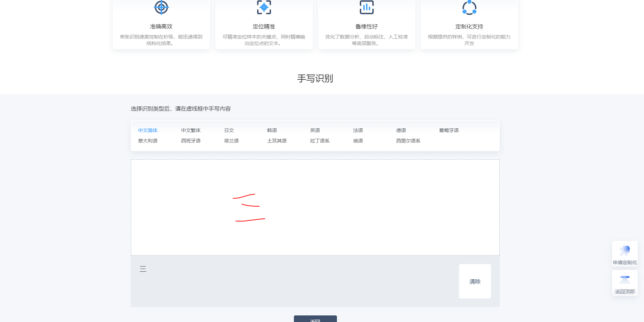The image size is (644, 322).
Task: Select 德语 recognition type
Action: [x=401, y=130]
